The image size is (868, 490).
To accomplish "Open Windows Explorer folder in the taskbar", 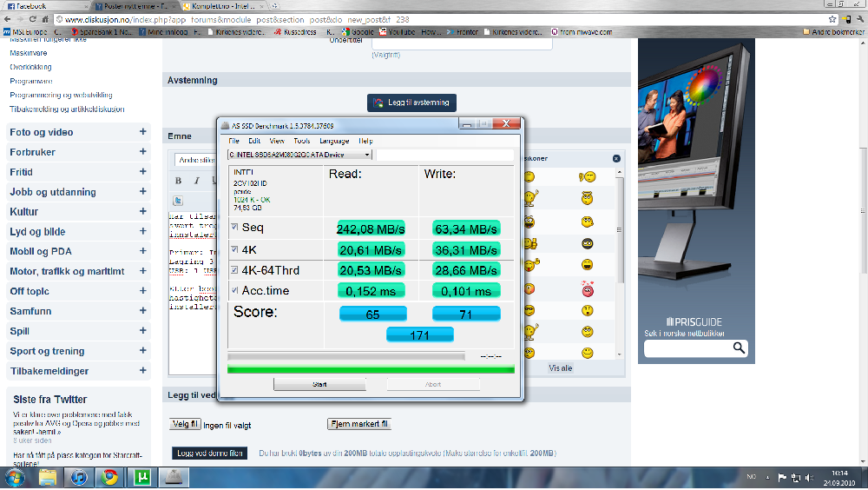I will 48,478.
